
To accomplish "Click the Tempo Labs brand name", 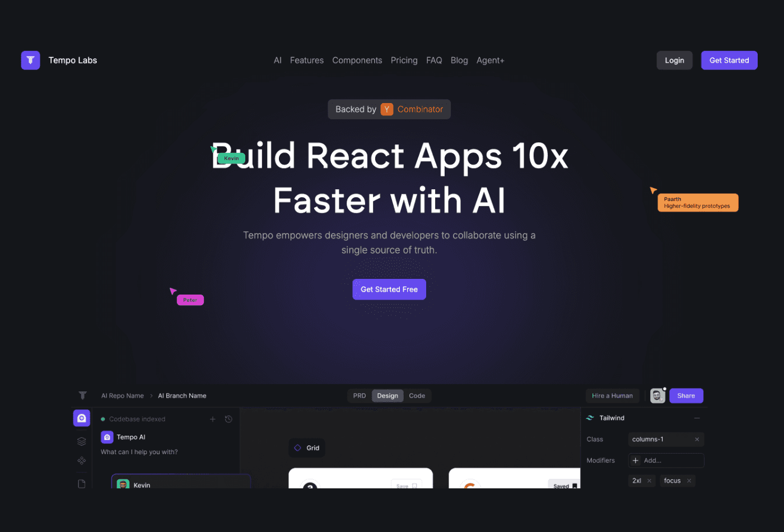I will pyautogui.click(x=73, y=60).
